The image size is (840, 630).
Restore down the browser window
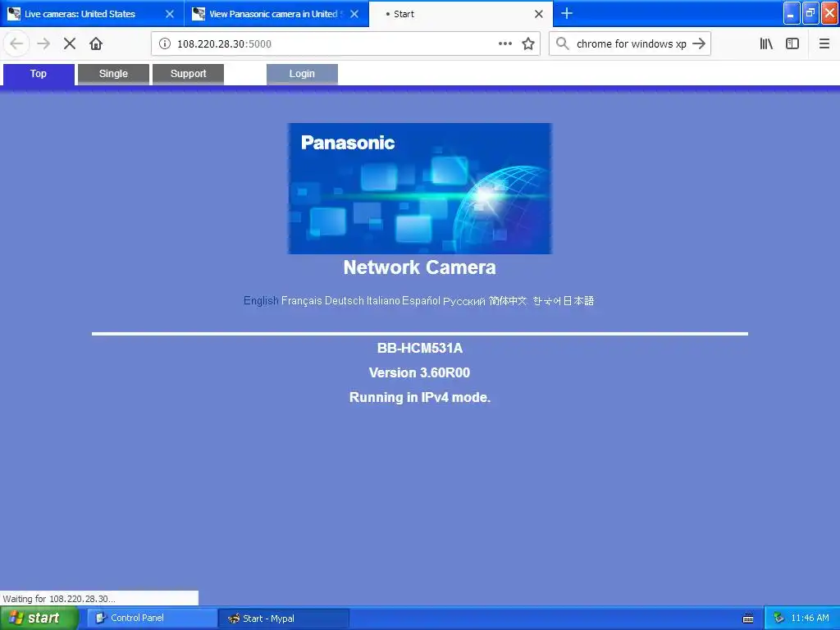pyautogui.click(x=810, y=13)
